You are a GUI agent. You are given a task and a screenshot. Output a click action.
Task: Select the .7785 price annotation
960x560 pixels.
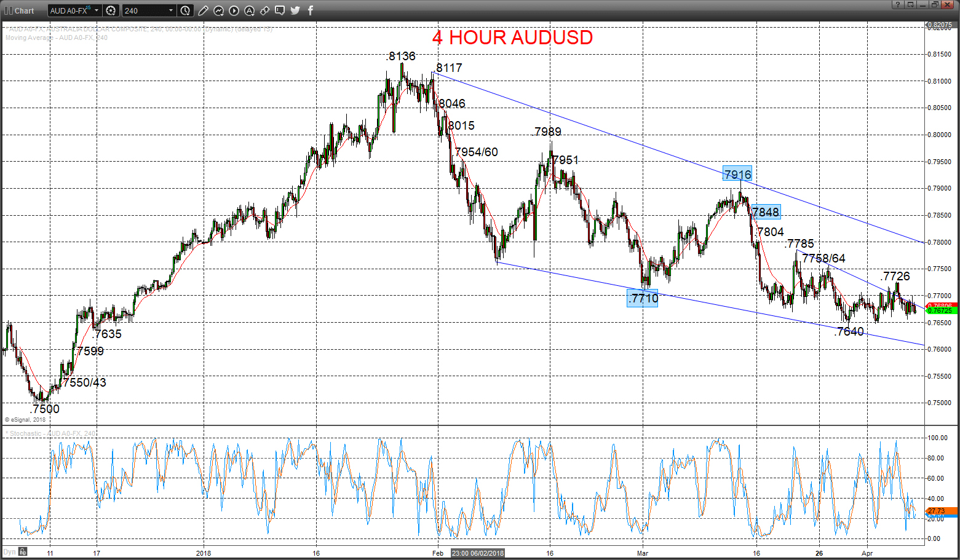(799, 243)
